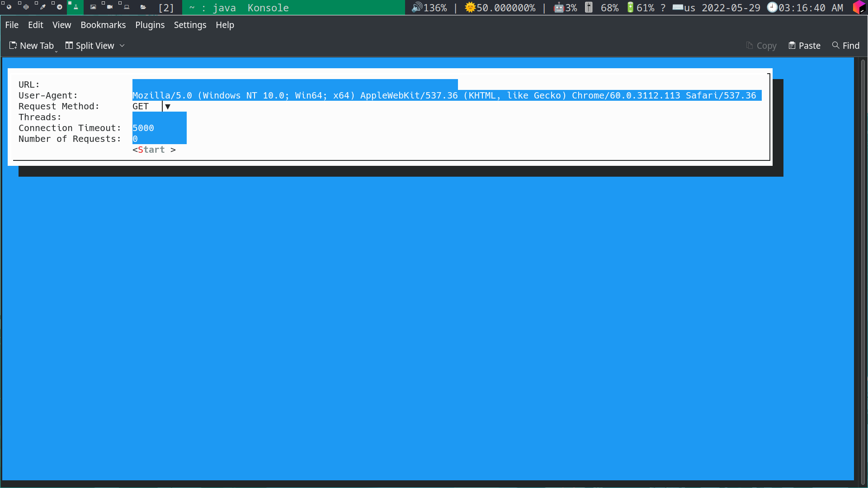
Task: Focus the URL input field
Action: click(295, 84)
